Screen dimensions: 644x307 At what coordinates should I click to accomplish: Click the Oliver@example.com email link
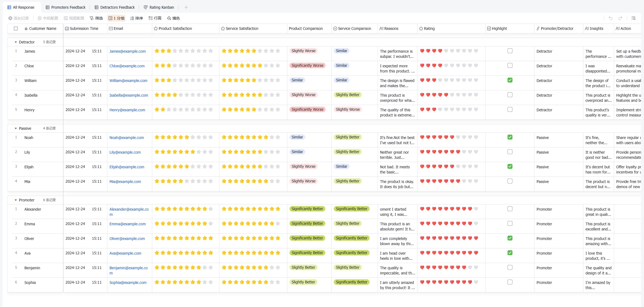pos(127,239)
